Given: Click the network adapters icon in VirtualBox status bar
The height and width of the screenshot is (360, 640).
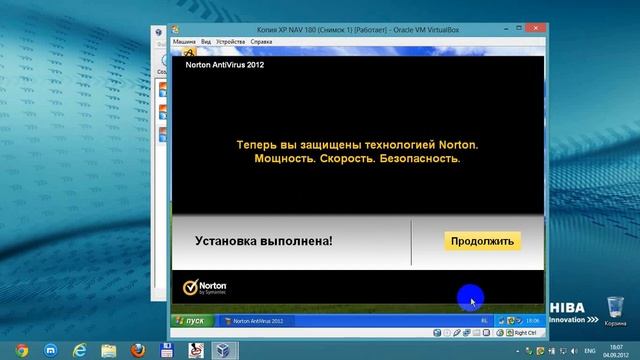Looking at the screenshot, I should pos(467,333).
